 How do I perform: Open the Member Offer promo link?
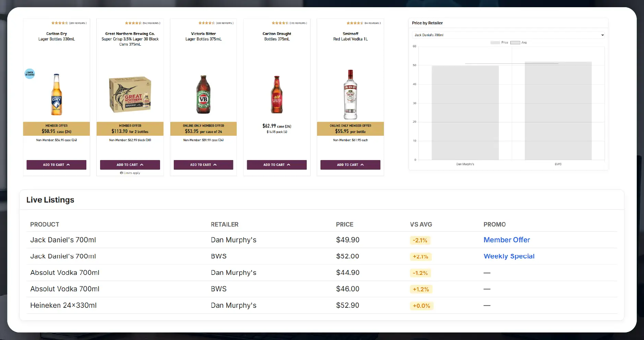coord(506,240)
